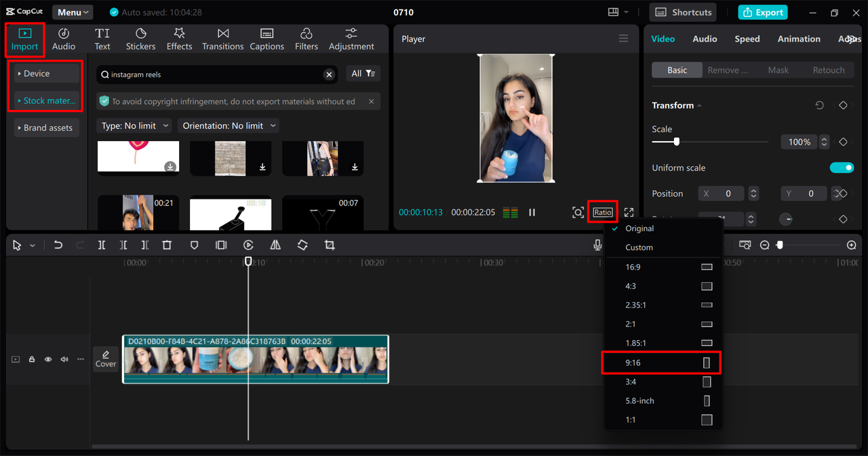This screenshot has height=456, width=868.
Task: Click the marker shield icon in timeline toolbar
Action: (x=194, y=245)
